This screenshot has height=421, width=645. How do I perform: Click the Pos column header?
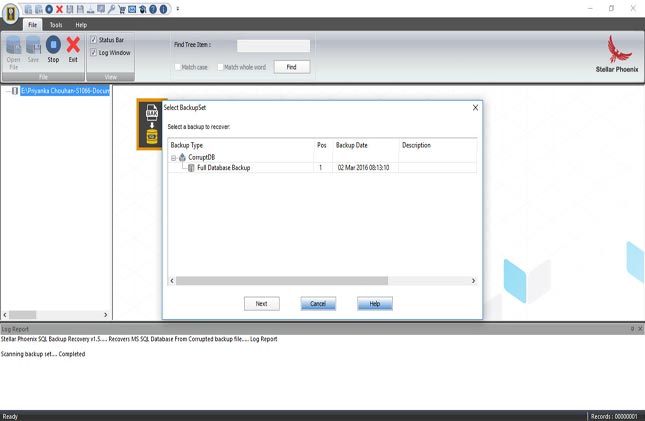point(323,145)
